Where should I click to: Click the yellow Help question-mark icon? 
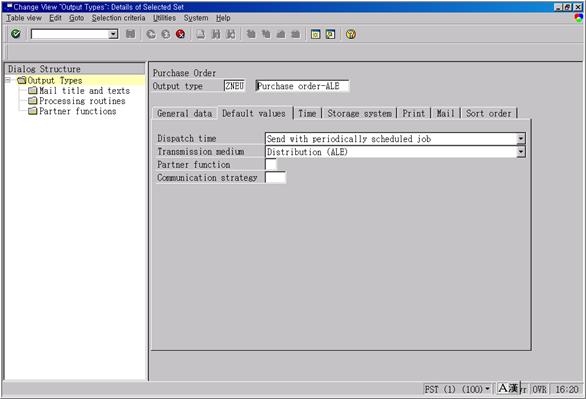[x=351, y=34]
